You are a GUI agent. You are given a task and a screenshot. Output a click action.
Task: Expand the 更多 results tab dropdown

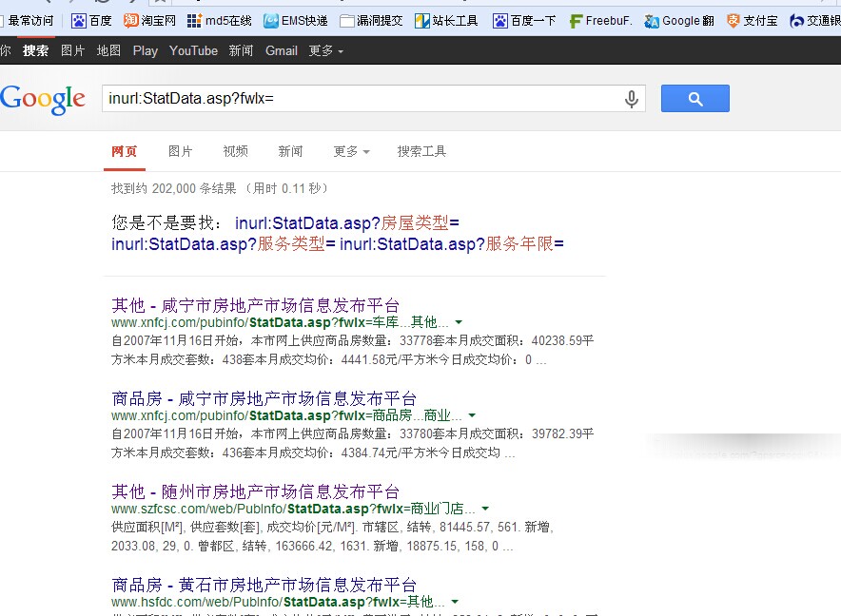(351, 152)
